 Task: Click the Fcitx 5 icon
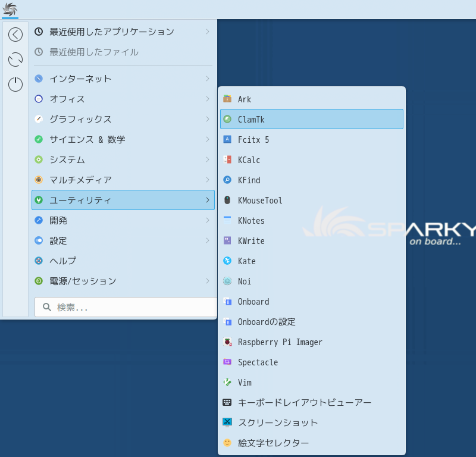pyautogui.click(x=227, y=139)
